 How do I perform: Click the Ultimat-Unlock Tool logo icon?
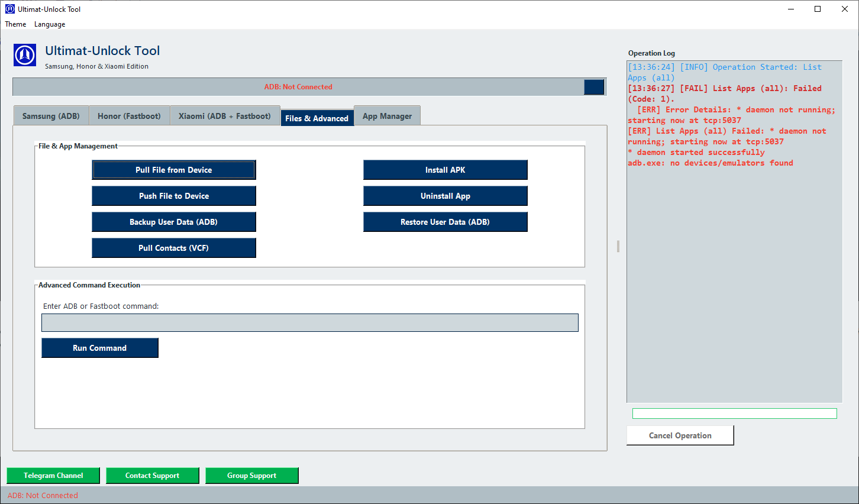point(24,55)
